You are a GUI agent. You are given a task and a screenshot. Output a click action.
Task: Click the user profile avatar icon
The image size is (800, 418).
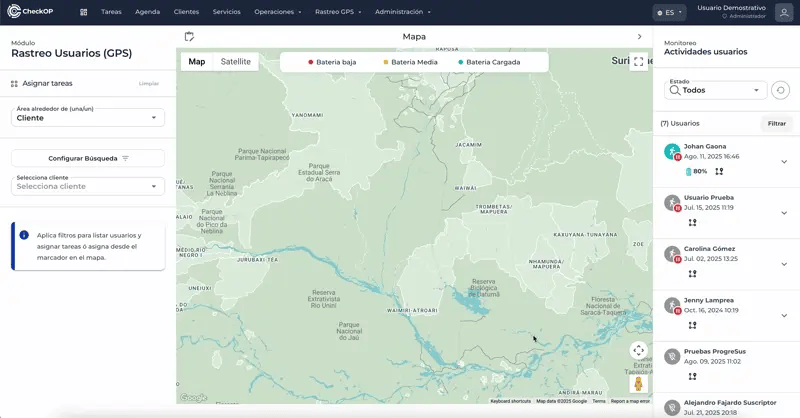(x=784, y=12)
